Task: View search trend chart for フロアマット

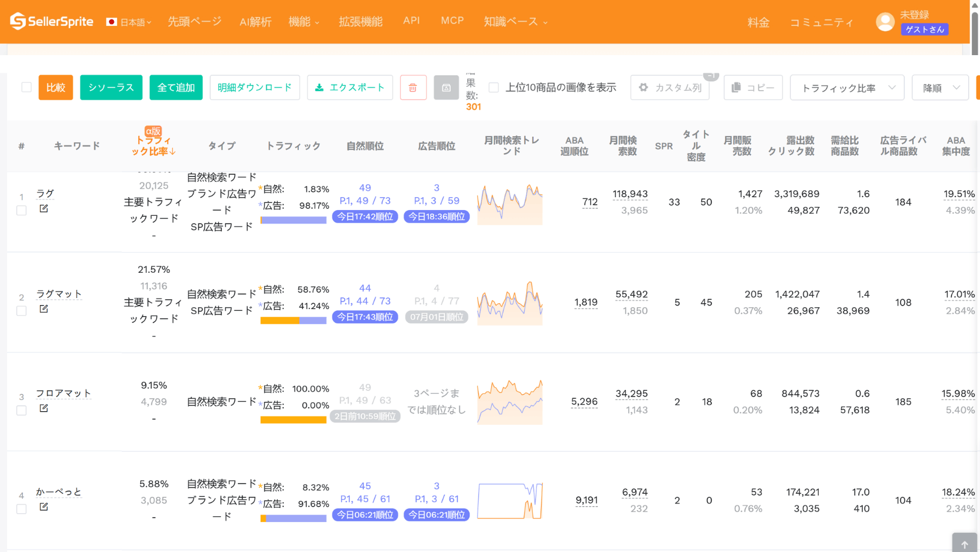Action: tap(510, 402)
